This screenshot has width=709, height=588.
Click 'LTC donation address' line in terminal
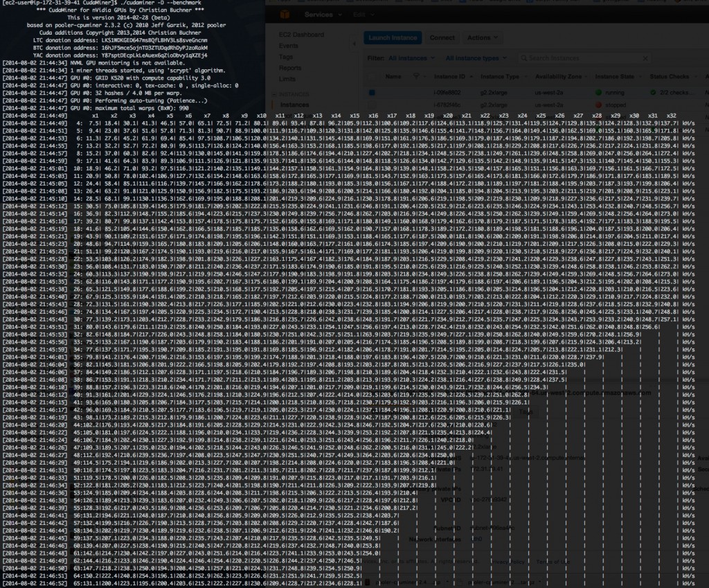(x=120, y=40)
